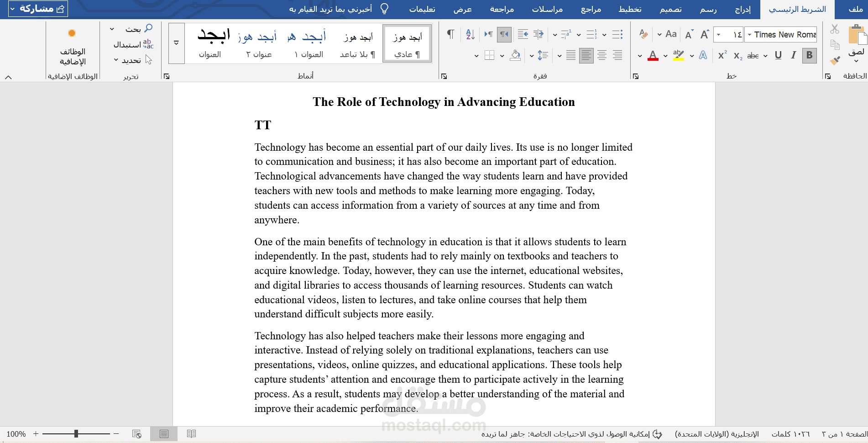Screen dimensions: 868x443
Task: Click the accessibility checker status icon
Action: pos(657,434)
